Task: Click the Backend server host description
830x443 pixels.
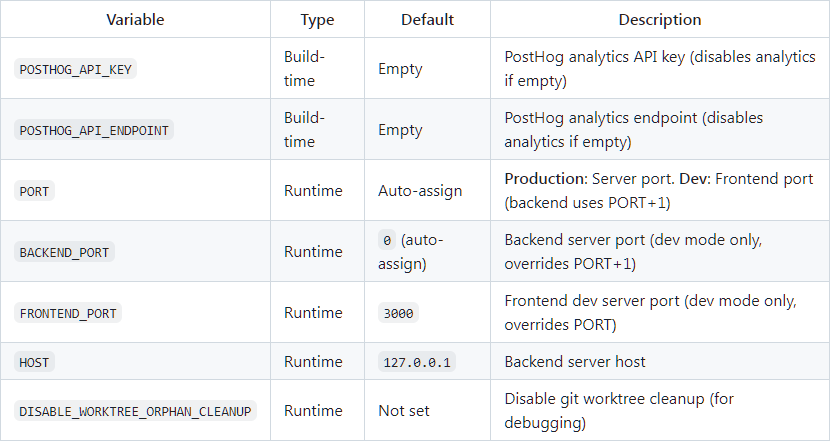Action: pos(575,362)
